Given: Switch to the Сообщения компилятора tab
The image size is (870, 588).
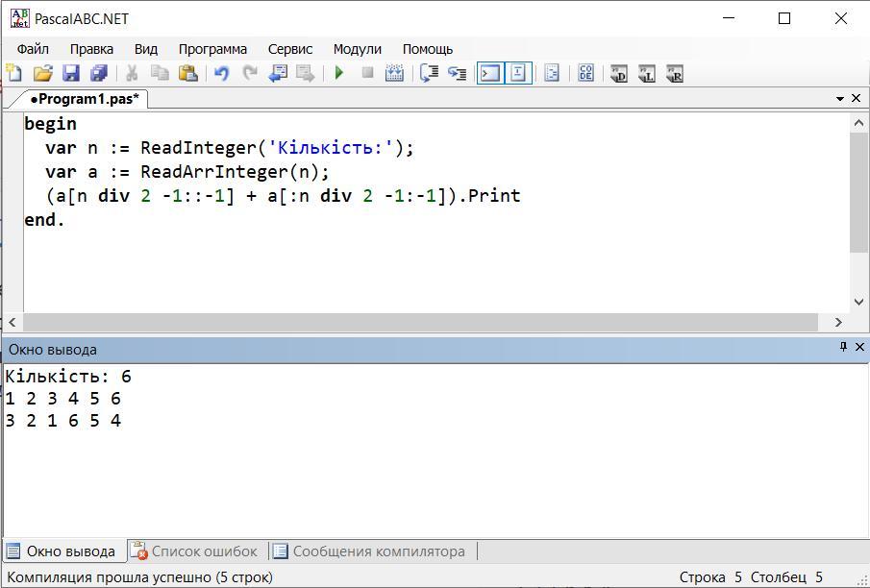Looking at the screenshot, I should [370, 551].
